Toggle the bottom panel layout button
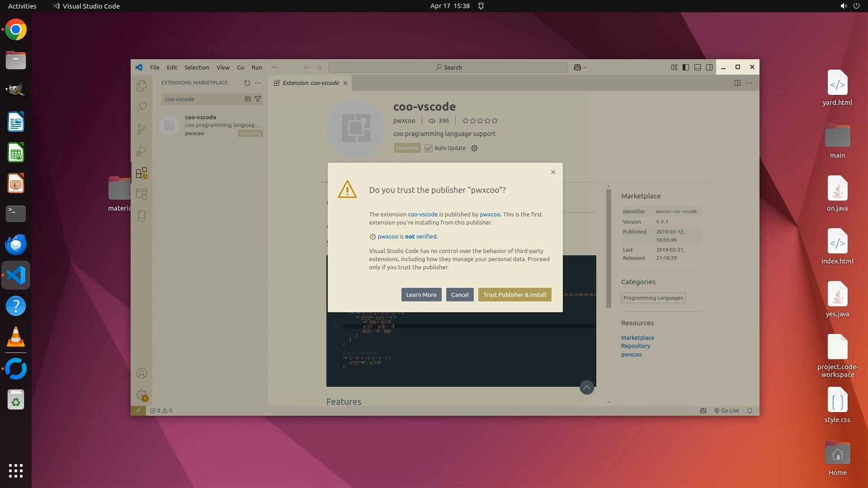This screenshot has height=488, width=868. pos(698,67)
